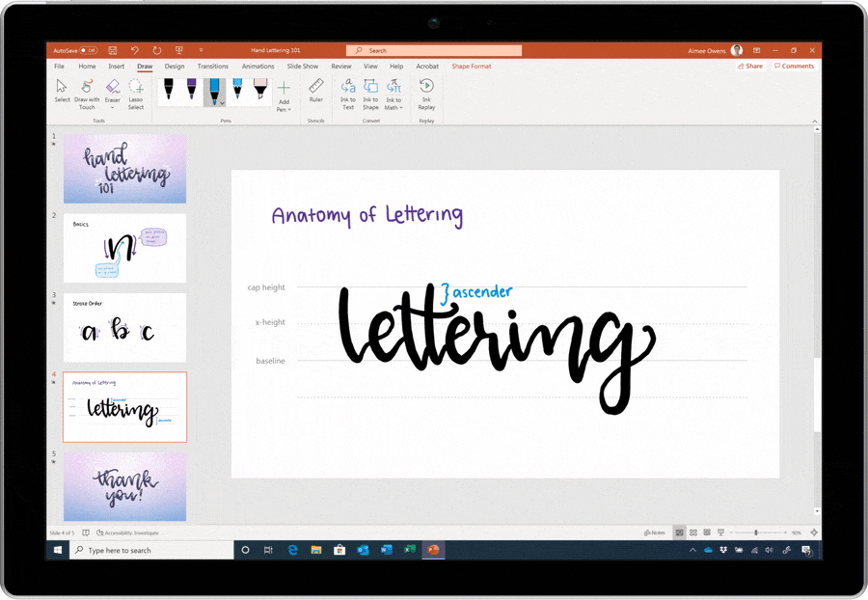
Task: Start the Ink Replay animation
Action: (x=426, y=94)
